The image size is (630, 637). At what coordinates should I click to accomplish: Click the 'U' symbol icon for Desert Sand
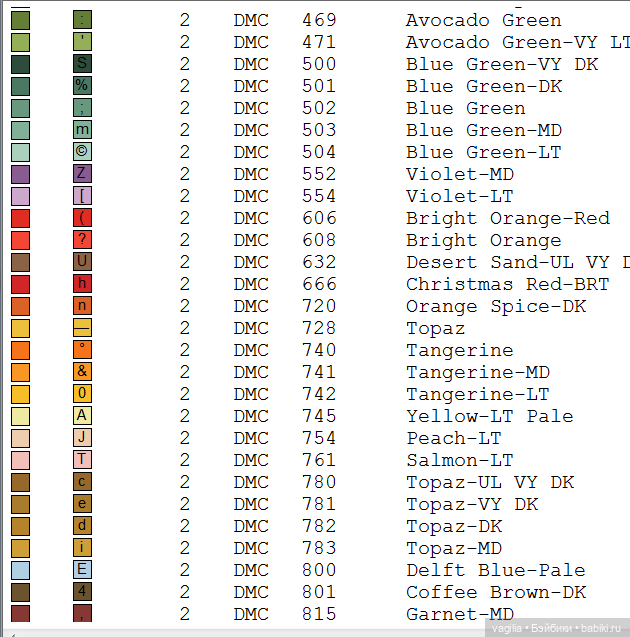(82, 262)
